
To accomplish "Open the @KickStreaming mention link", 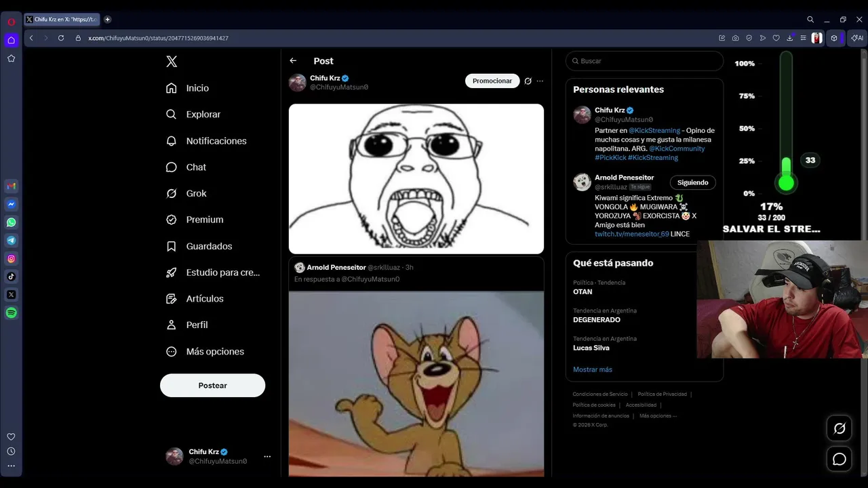I will [654, 130].
